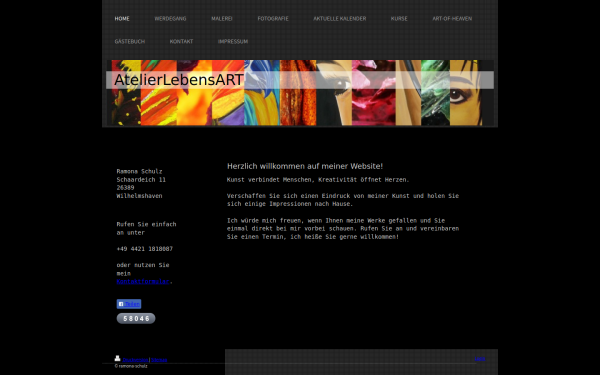Click the AtelierLebensART site title

pyautogui.click(x=179, y=80)
